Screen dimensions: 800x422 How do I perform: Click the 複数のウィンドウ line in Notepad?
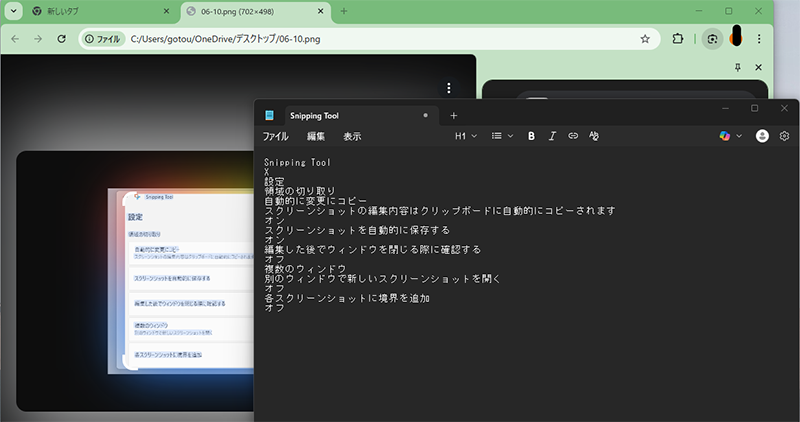click(305, 269)
